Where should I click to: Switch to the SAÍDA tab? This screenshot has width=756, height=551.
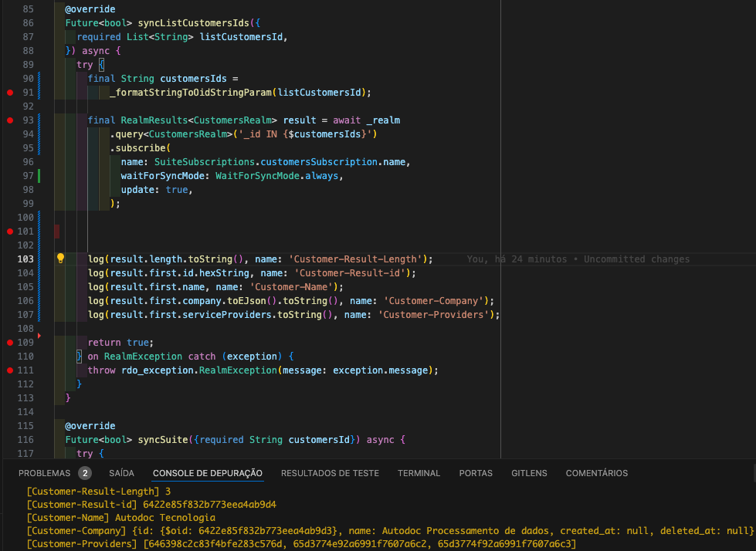click(x=121, y=473)
